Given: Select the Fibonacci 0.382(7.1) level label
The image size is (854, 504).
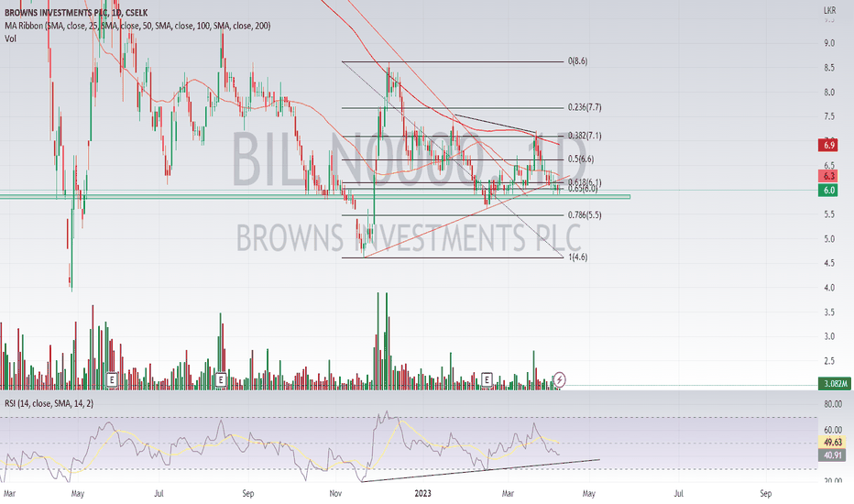Looking at the screenshot, I should [585, 136].
